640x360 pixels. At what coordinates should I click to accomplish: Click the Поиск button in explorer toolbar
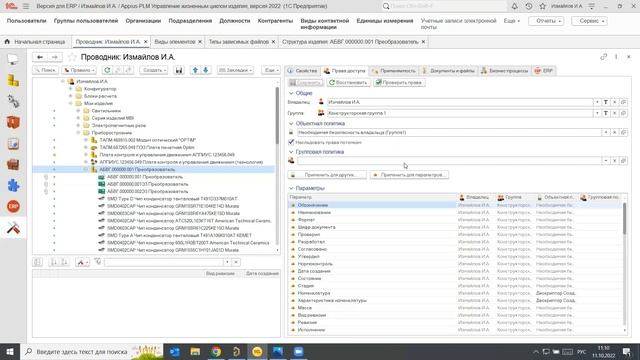point(45,70)
